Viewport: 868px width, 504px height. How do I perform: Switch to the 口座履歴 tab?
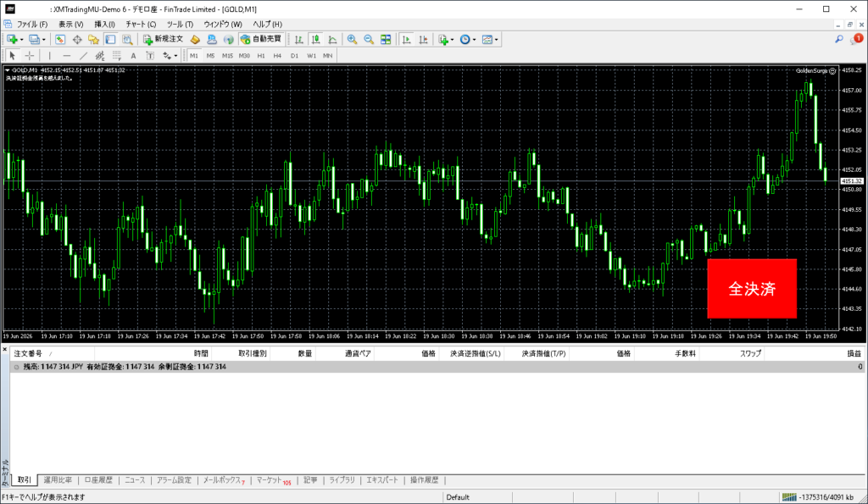coord(98,480)
